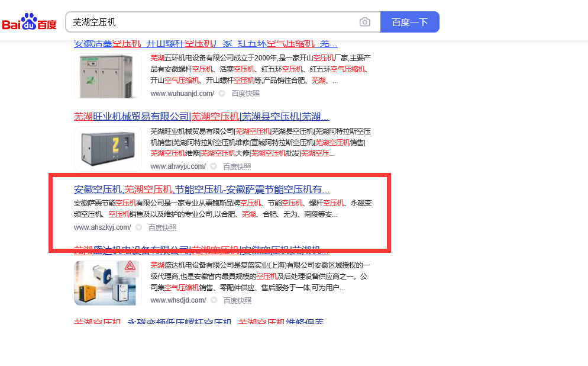
Task: Click the small icon beside www.ahwyjx.com
Action: 214,166
